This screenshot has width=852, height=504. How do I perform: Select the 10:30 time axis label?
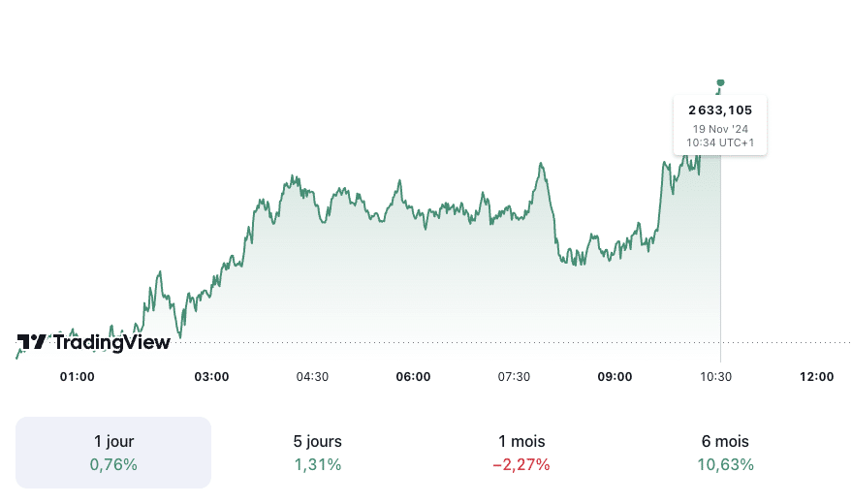[716, 376]
